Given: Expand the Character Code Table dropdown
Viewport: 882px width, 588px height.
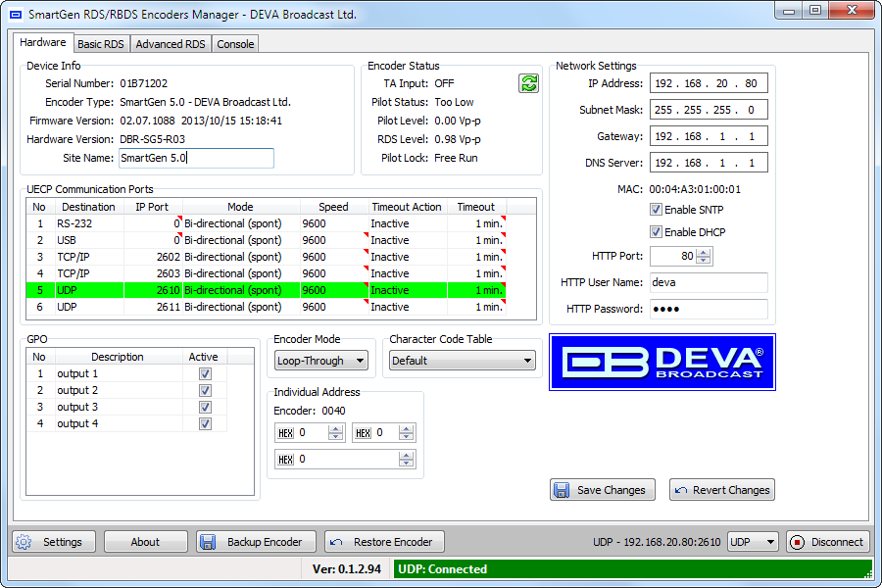Looking at the screenshot, I should (x=462, y=361).
